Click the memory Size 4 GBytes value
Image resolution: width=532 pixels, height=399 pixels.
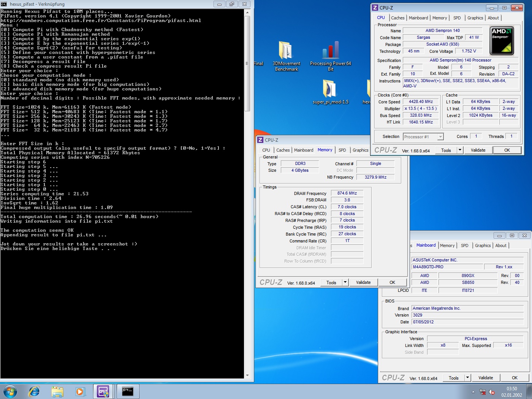[300, 170]
